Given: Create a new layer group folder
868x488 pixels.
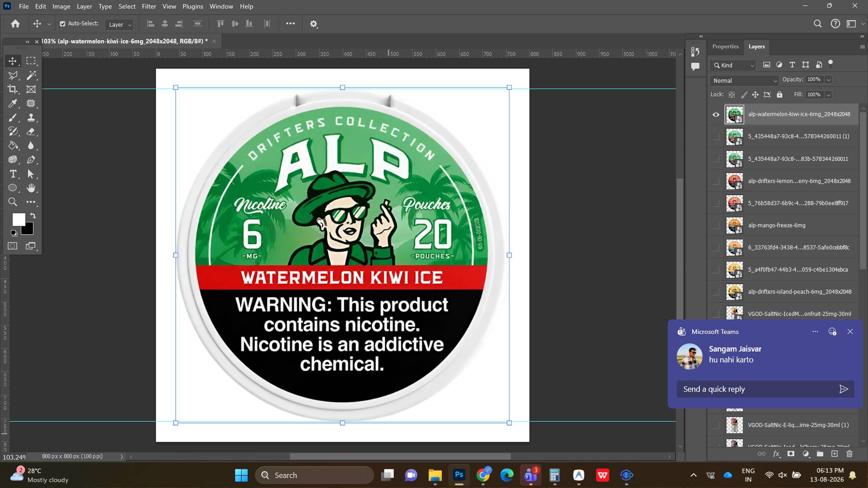Looking at the screenshot, I should [820, 454].
